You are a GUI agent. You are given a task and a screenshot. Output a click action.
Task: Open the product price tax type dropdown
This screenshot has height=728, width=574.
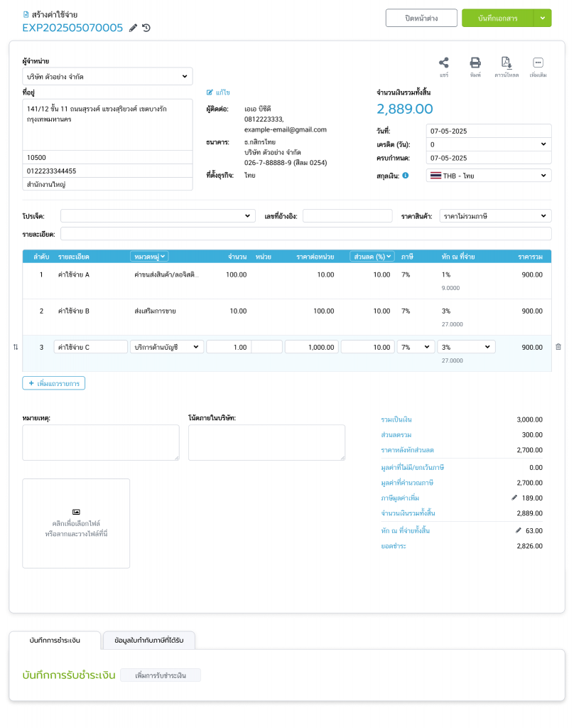[494, 215]
